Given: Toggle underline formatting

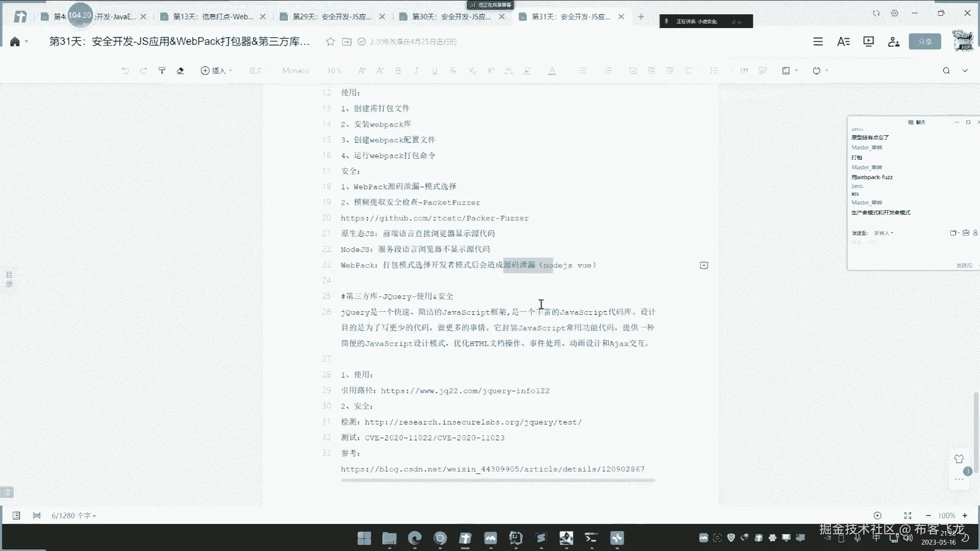Looking at the screenshot, I should pos(434,70).
